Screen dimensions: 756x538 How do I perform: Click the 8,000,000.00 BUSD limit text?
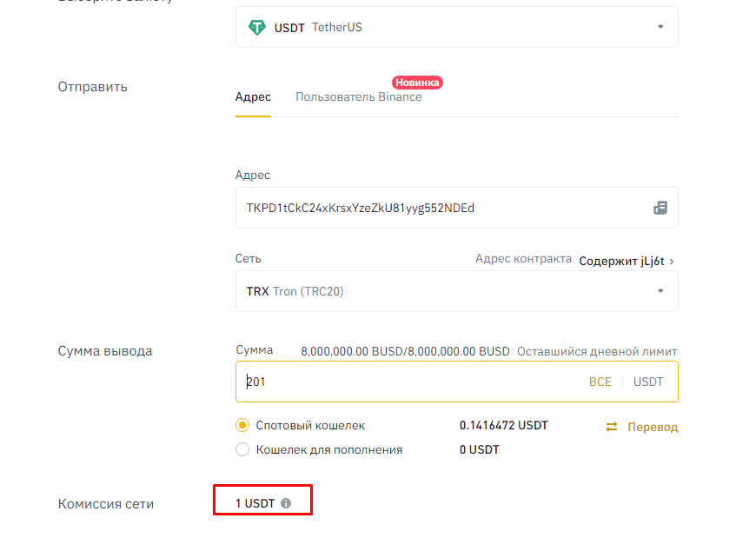[x=405, y=351]
